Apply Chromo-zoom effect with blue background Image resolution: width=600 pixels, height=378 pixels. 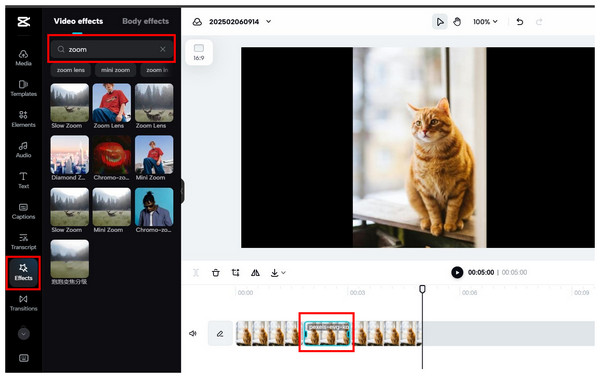point(154,207)
